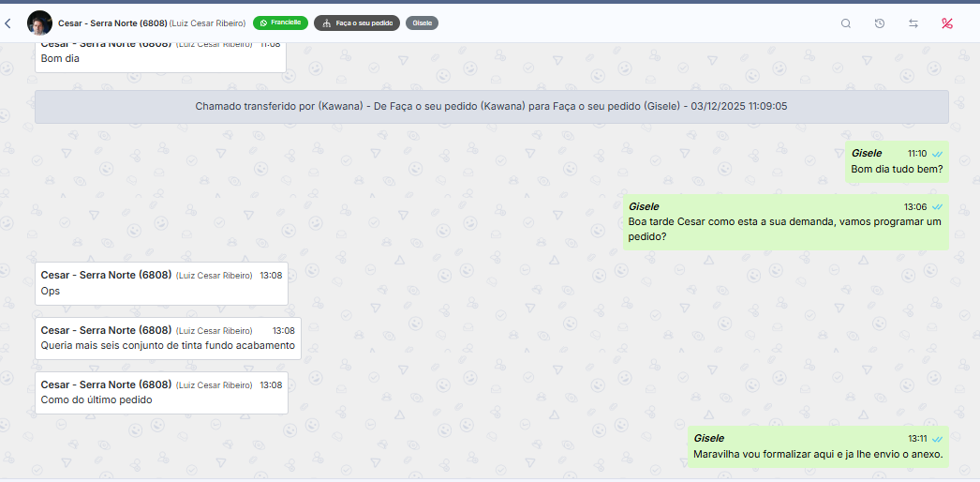This screenshot has height=482, width=980.
Task: Click the 'Faça o seu pedido' department badge
Action: tap(357, 23)
